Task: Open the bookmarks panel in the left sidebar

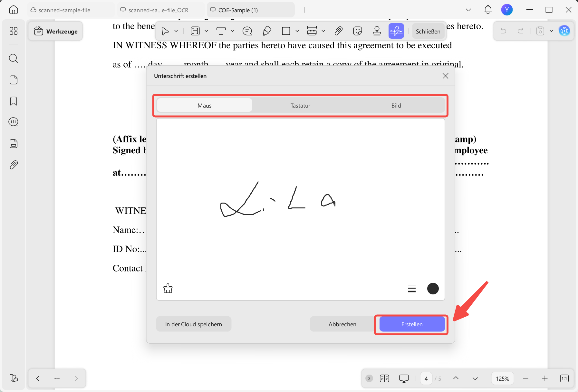Action: tap(14, 101)
